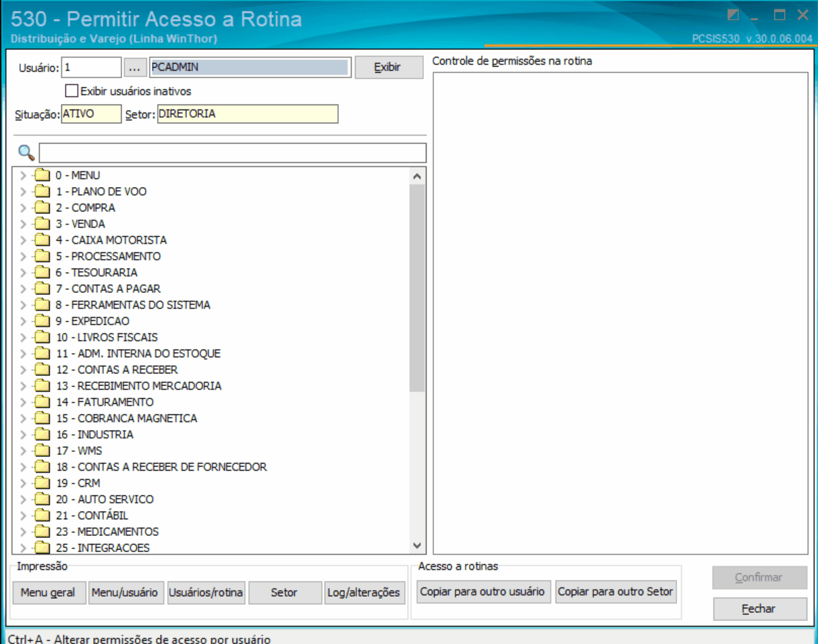This screenshot has height=644, width=818.
Task: Click the Situação ATIVO field
Action: coord(91,114)
